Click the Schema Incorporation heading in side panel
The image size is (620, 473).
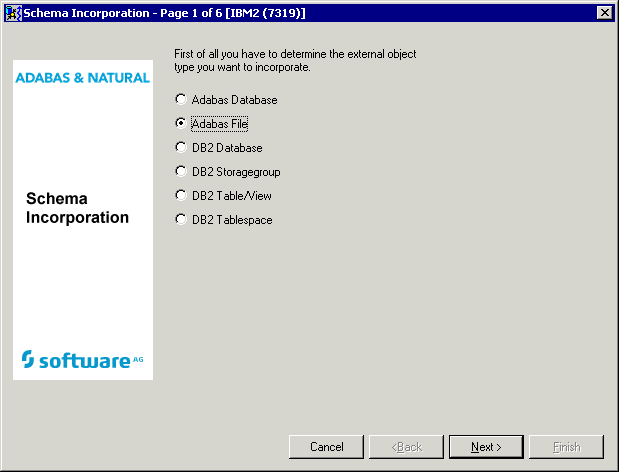(x=77, y=208)
